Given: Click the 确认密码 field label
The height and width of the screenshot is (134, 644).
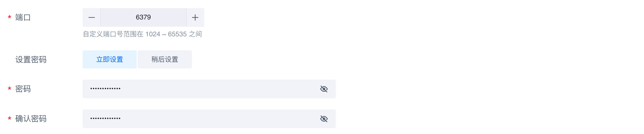Looking at the screenshot, I should pos(31,119).
